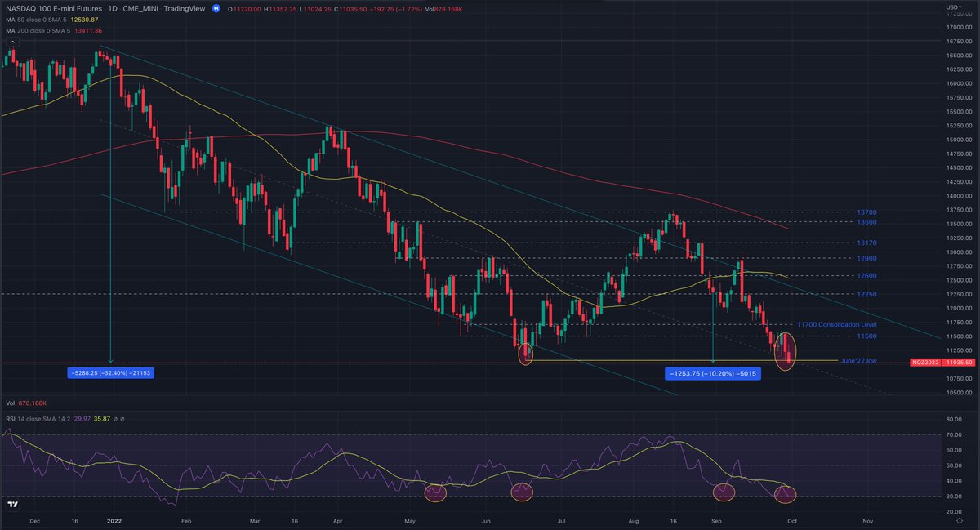Click the 12250 level label
Image resolution: width=980 pixels, height=530 pixels.
click(866, 294)
